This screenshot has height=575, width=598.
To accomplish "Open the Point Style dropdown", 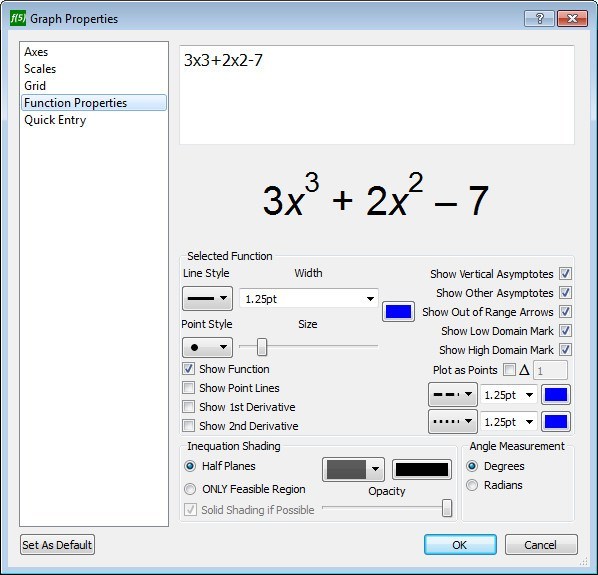I will pyautogui.click(x=207, y=347).
